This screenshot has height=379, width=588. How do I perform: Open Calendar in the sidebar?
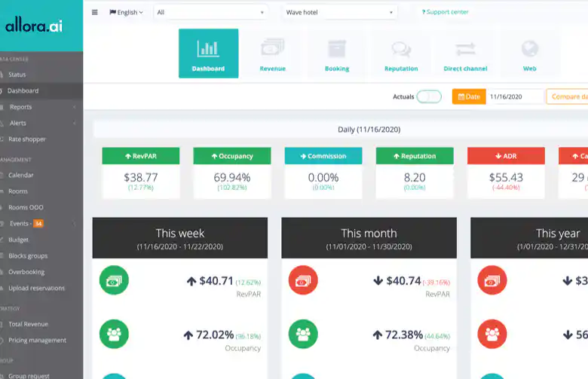[41, 175]
